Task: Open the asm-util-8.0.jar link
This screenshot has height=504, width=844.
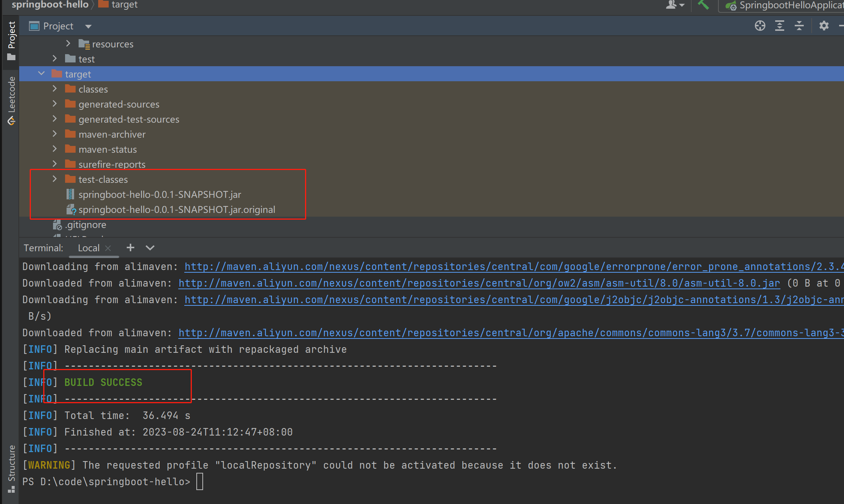Action: coord(479,283)
